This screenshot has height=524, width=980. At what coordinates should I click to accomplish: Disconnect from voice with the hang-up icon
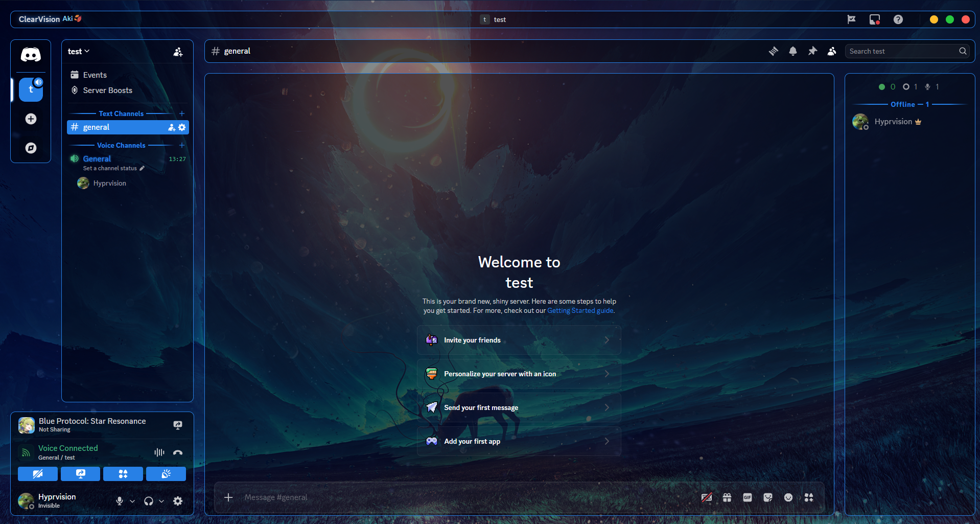point(178,452)
